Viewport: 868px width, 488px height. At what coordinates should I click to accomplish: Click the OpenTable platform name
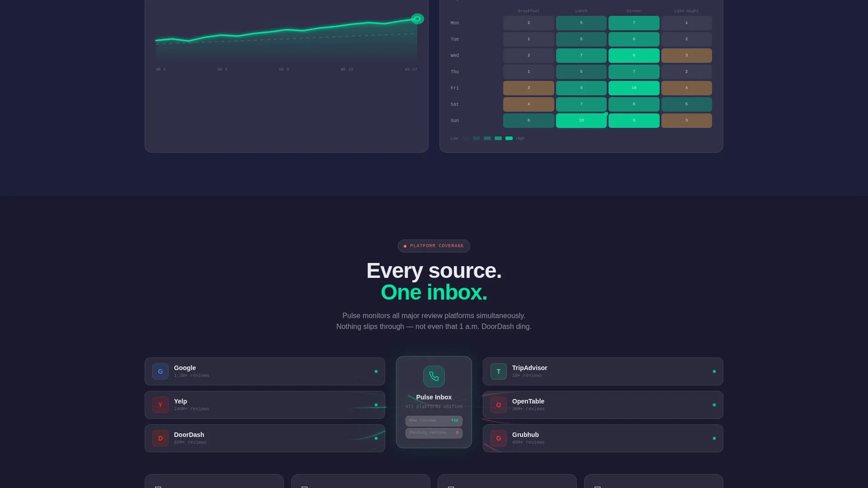click(528, 401)
